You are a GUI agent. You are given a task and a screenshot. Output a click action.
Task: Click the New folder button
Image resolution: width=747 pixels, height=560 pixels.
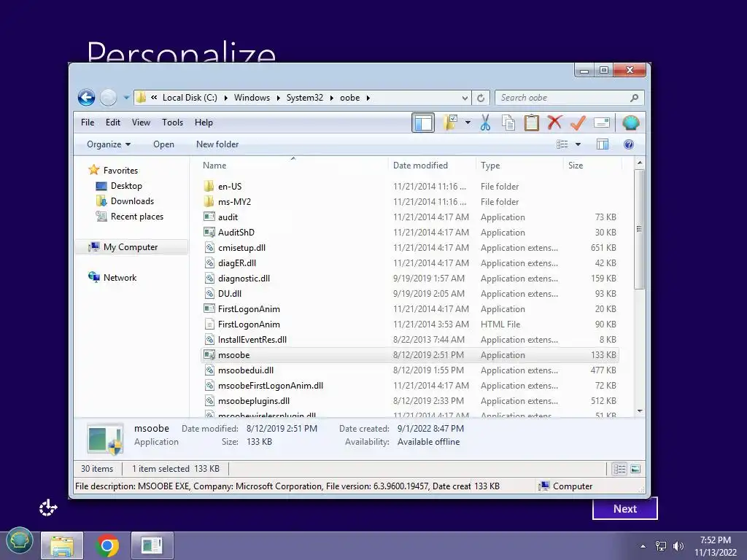pos(217,144)
